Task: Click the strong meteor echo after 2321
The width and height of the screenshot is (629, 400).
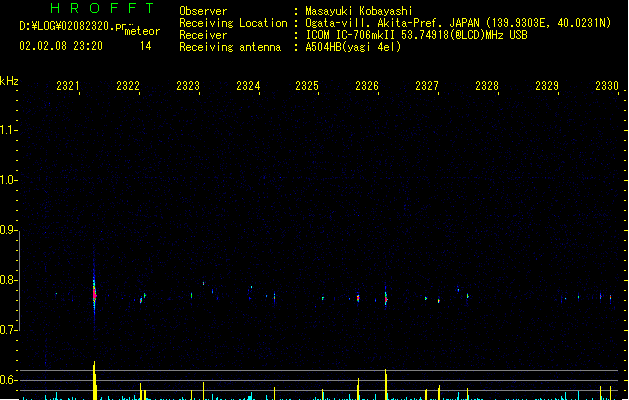Action: [95, 294]
